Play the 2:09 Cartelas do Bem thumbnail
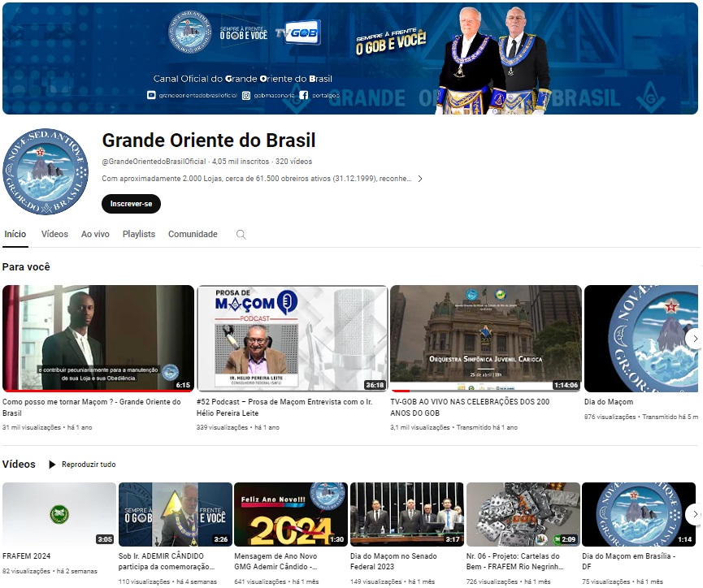This screenshot has width=703, height=588. click(523, 514)
